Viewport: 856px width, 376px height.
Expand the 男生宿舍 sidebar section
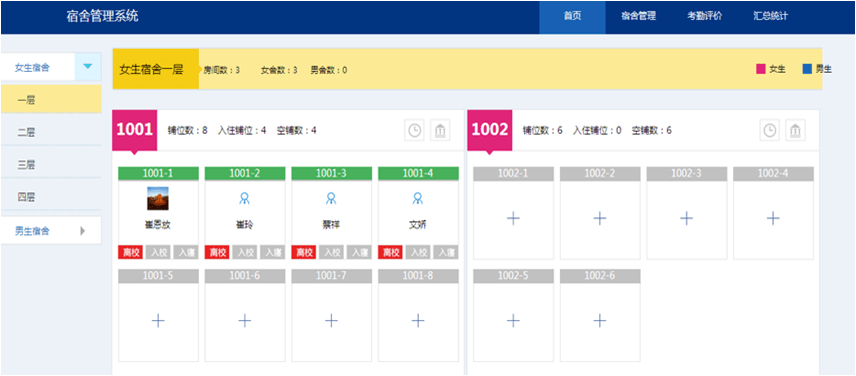(x=82, y=231)
